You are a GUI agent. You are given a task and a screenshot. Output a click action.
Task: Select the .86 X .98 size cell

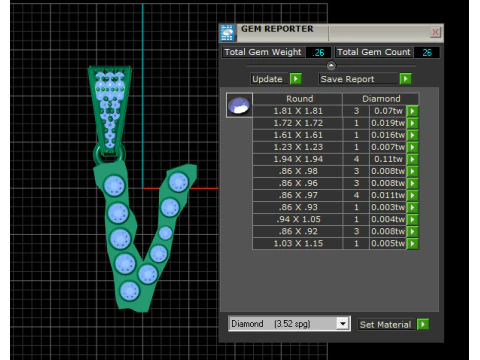(x=298, y=171)
